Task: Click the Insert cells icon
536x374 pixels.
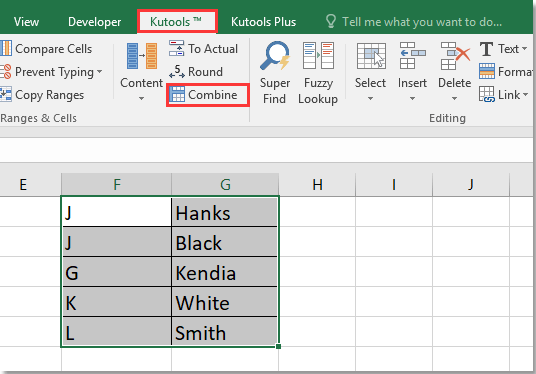Action: click(413, 56)
